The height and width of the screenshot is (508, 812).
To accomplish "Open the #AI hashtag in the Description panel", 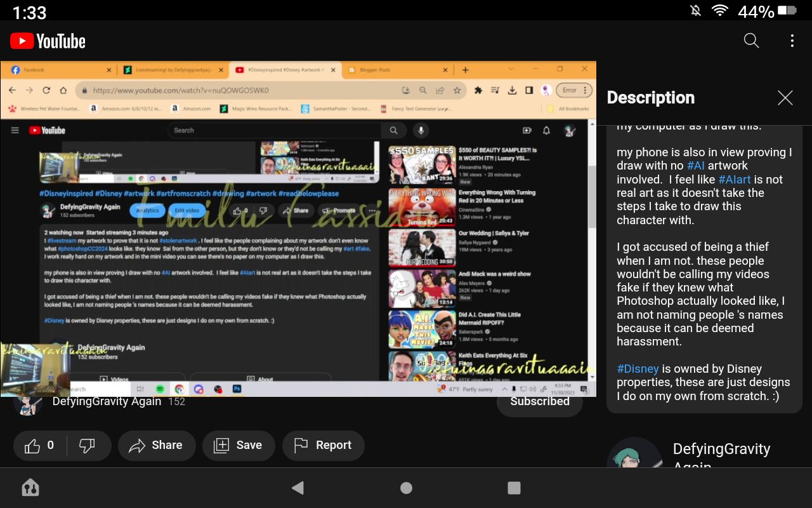I will point(695,166).
